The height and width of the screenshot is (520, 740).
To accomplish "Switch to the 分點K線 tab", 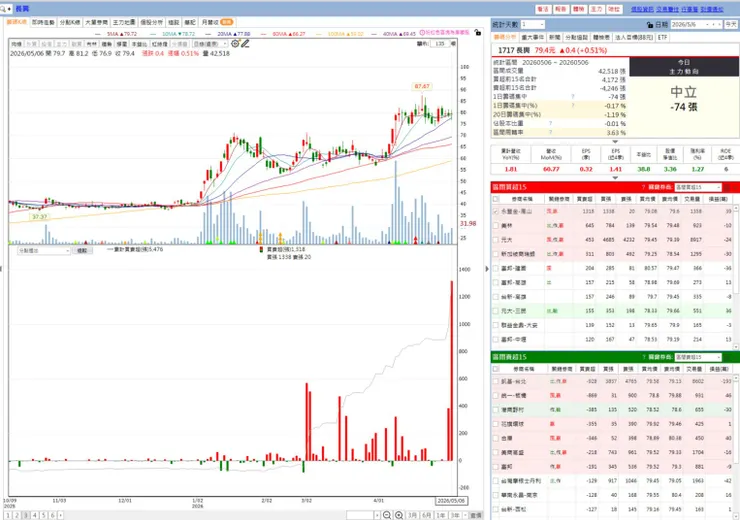I will coord(70,22).
